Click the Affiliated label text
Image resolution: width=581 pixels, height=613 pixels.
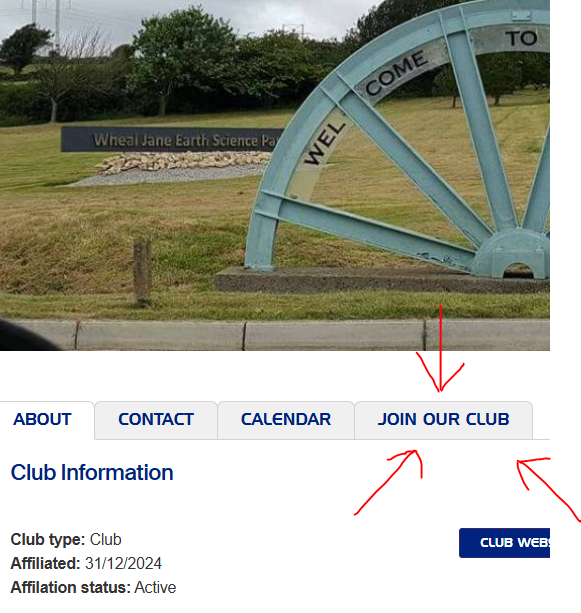[45, 564]
